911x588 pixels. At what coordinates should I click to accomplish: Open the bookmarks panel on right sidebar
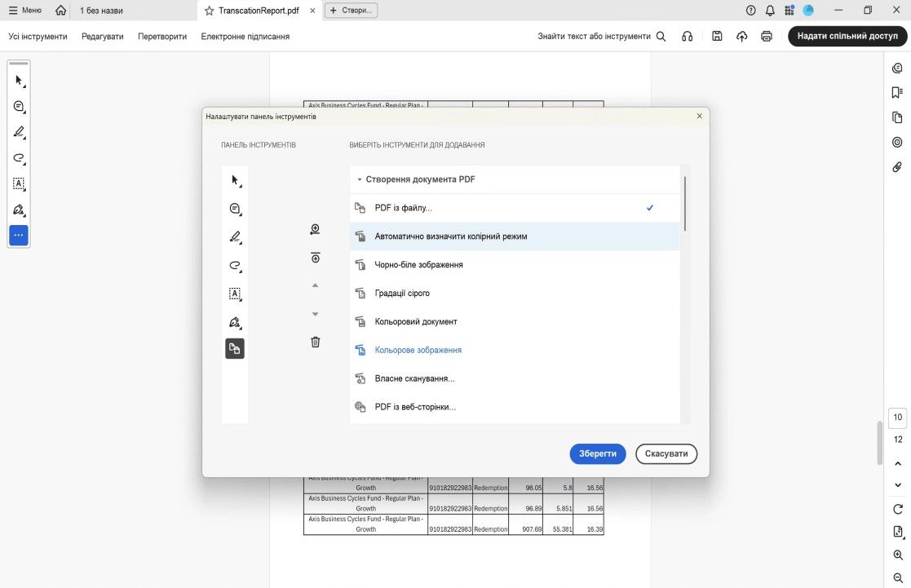[x=897, y=93]
